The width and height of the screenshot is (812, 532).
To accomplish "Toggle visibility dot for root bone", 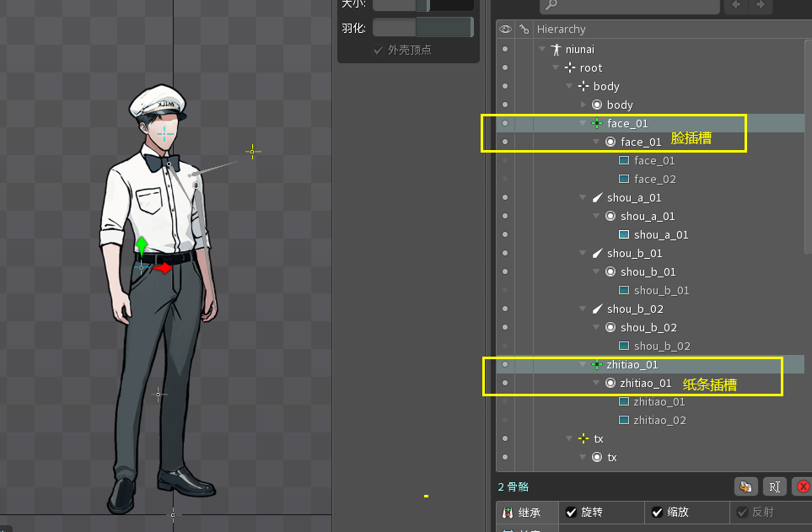I will pyautogui.click(x=505, y=68).
